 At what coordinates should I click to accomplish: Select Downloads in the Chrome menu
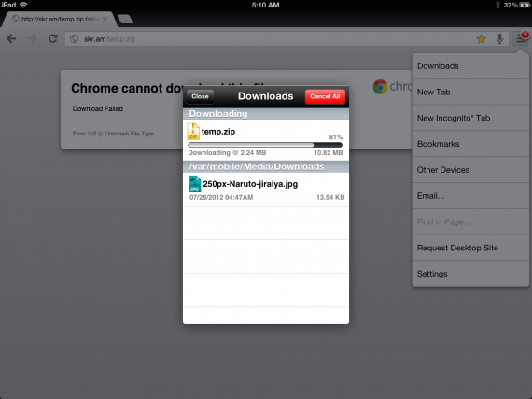[x=470, y=66]
